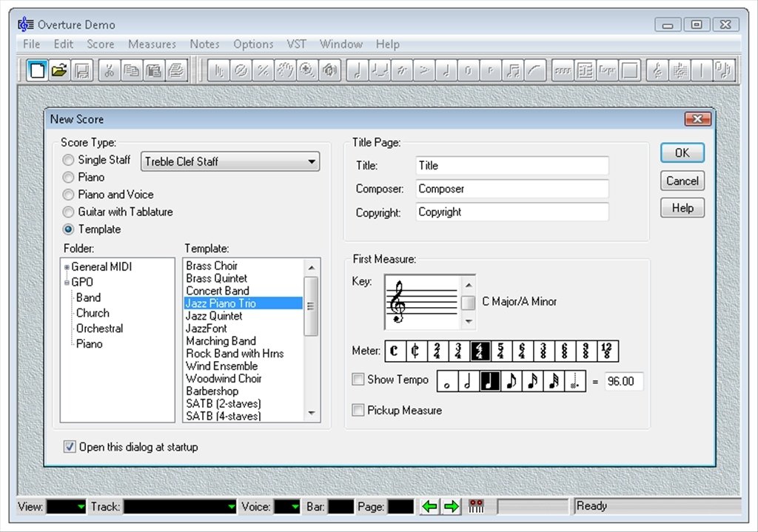Open the Expr expressions palette
This screenshot has width=758, height=532.
point(607,70)
